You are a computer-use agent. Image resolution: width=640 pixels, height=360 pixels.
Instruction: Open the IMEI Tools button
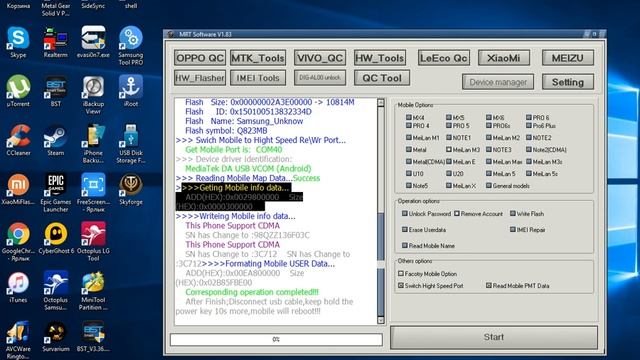[x=258, y=78]
